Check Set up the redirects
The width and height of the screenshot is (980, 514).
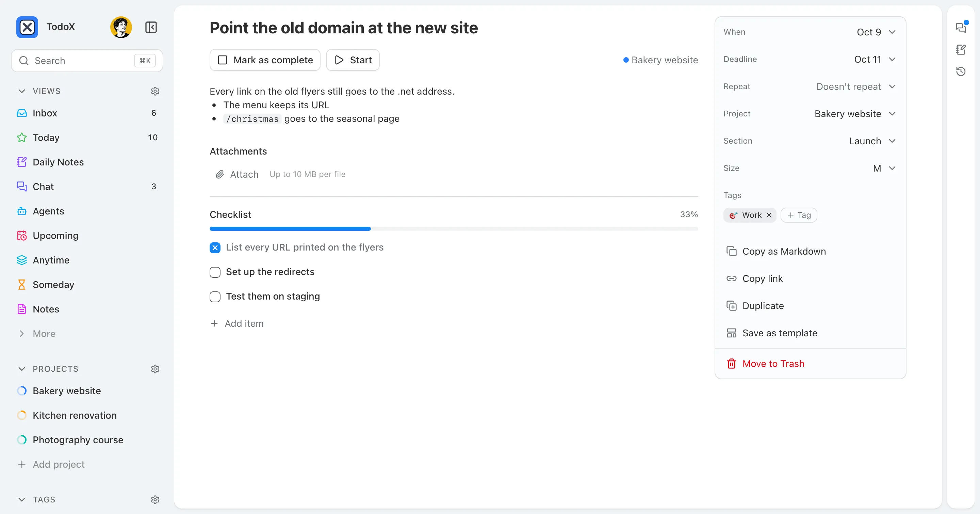pos(215,272)
